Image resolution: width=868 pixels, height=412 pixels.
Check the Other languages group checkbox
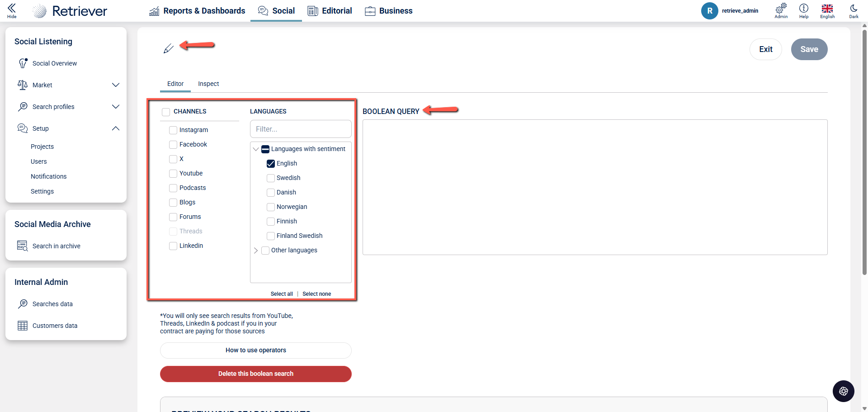tap(265, 251)
